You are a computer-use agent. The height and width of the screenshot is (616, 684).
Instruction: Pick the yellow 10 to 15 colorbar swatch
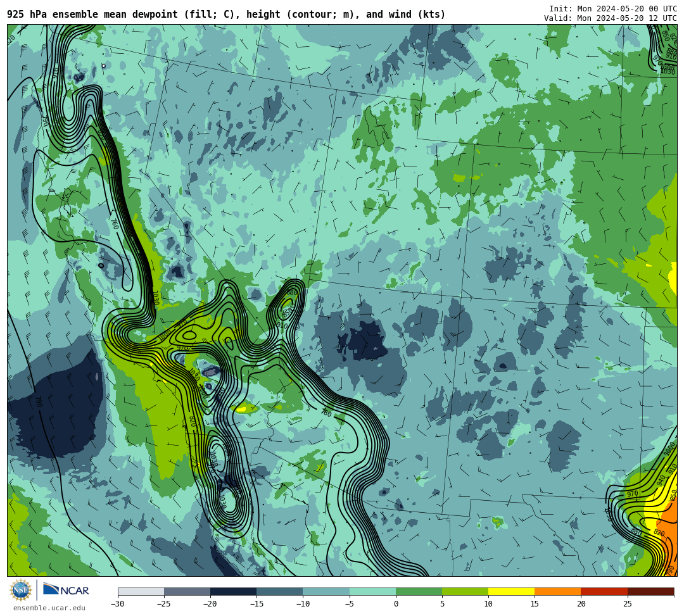[511, 591]
